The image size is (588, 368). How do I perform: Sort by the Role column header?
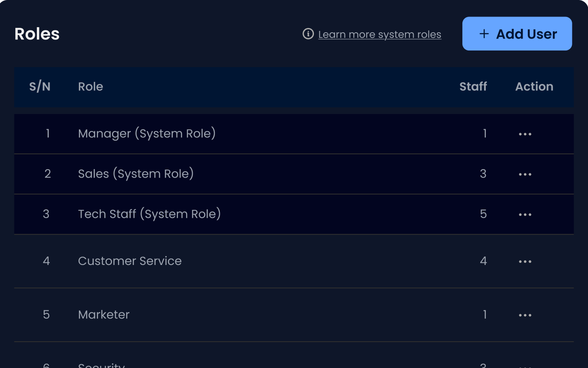pos(90,86)
